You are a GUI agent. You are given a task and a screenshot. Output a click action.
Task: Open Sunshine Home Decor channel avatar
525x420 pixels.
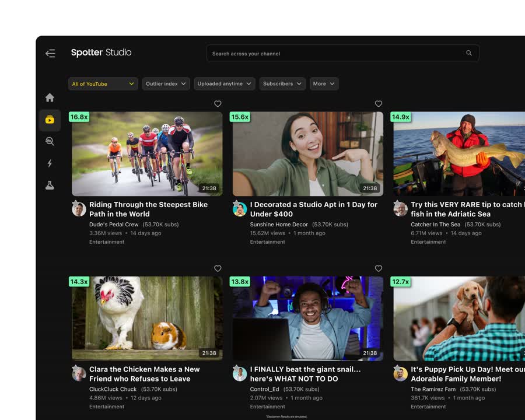[240, 209]
